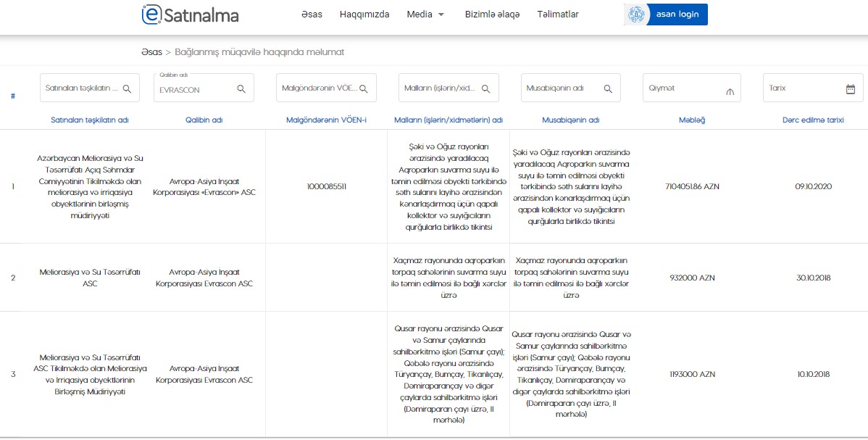Screen dimensions: 868x440
Task: Focus the Tarix date filter input
Action: [813, 88]
